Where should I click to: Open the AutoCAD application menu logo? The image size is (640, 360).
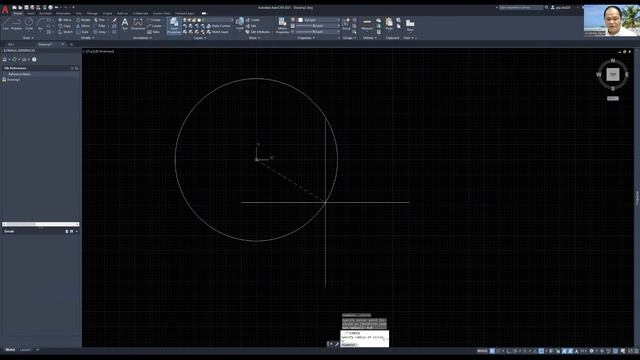(5, 9)
